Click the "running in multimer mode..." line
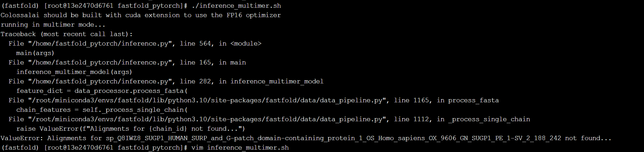The image size is (644, 152). click(x=53, y=25)
